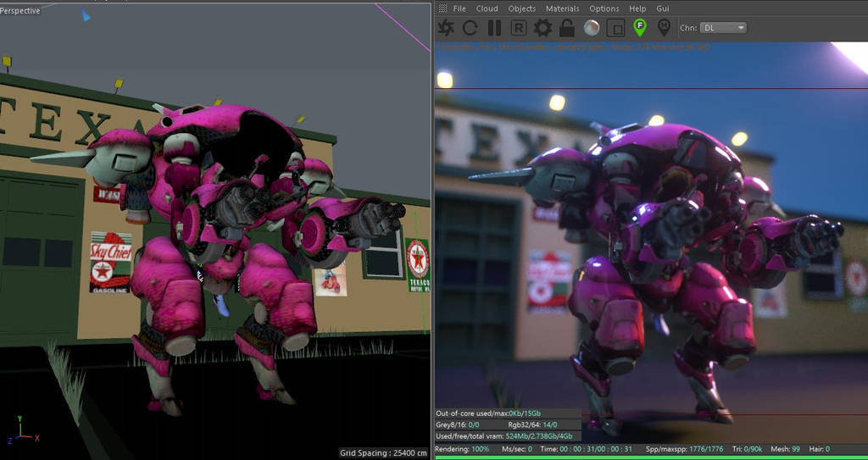The height and width of the screenshot is (460, 868).
Task: Open the Gui menu
Action: [663, 8]
